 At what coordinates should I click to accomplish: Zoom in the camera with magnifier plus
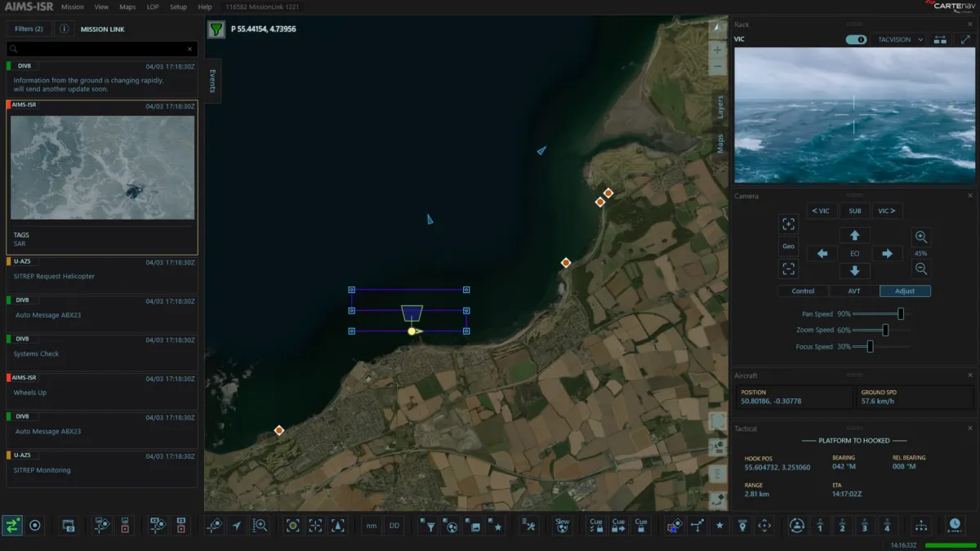point(920,238)
